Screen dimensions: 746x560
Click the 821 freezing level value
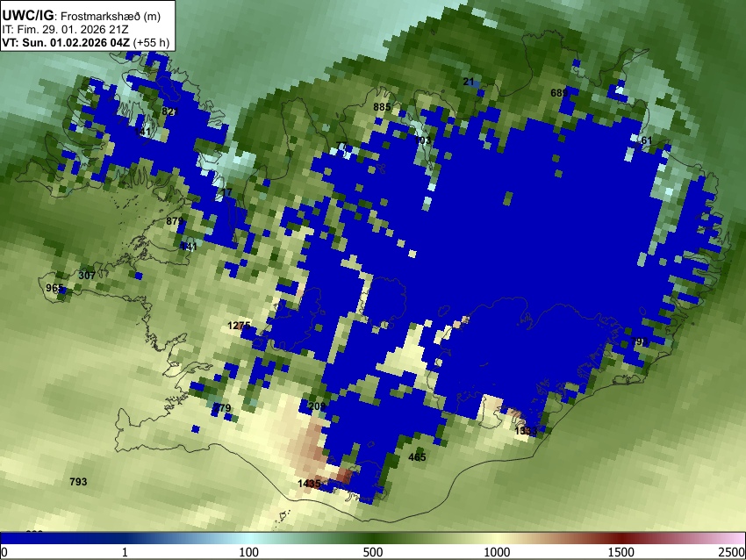click(x=170, y=111)
